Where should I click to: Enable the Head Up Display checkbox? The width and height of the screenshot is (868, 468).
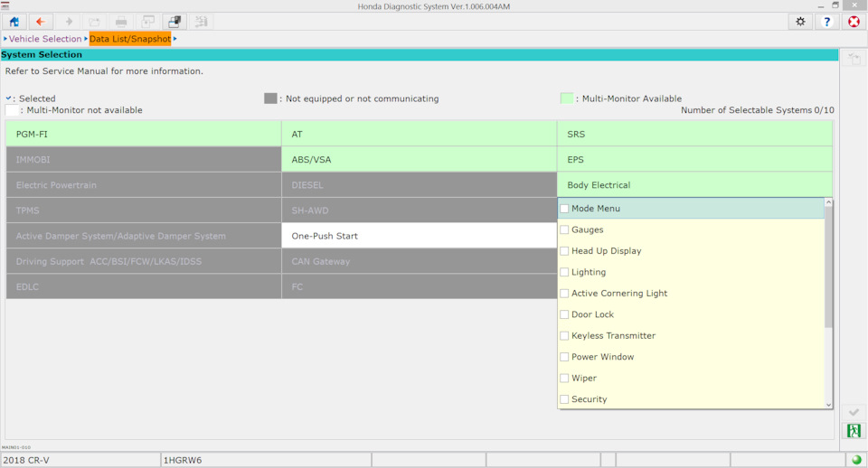coord(564,250)
